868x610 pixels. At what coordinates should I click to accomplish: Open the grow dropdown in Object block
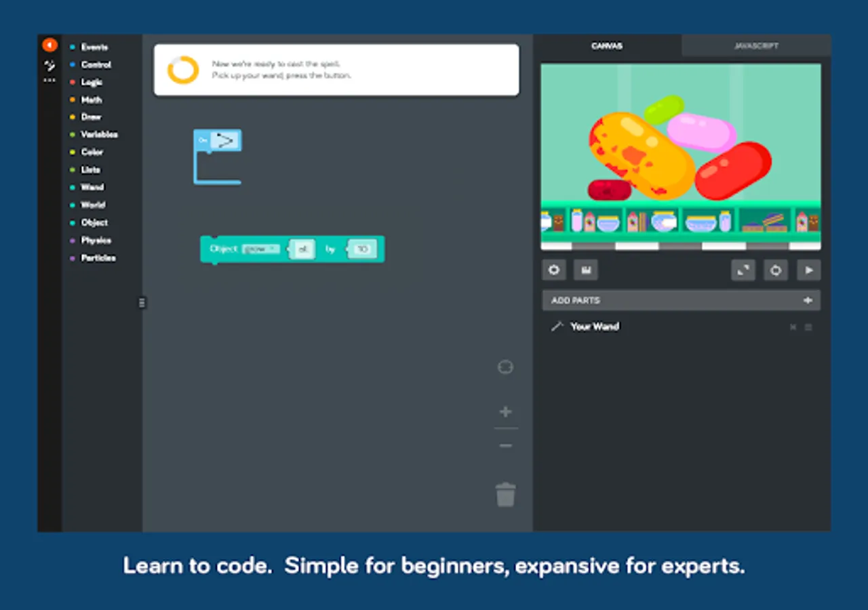pyautogui.click(x=261, y=249)
